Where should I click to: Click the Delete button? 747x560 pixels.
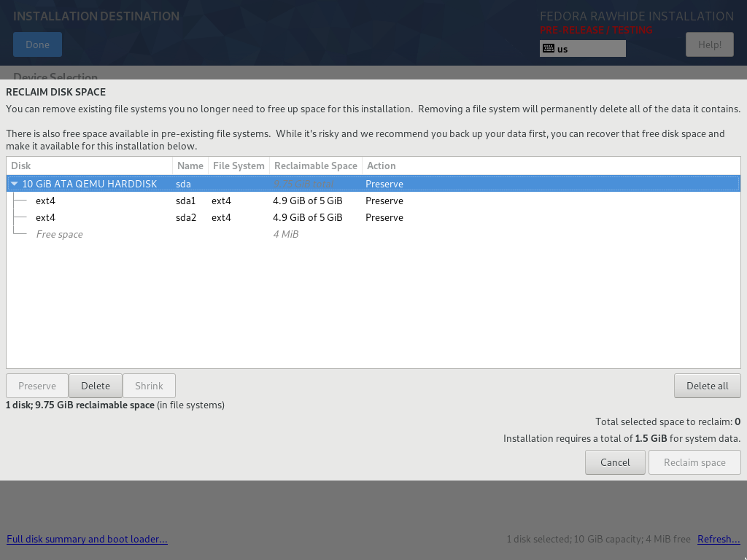coord(96,386)
